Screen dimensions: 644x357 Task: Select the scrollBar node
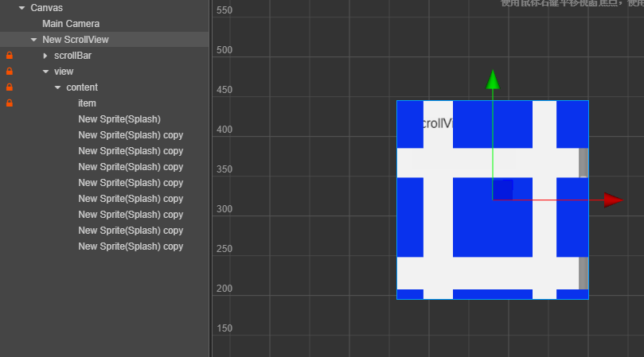coord(72,56)
